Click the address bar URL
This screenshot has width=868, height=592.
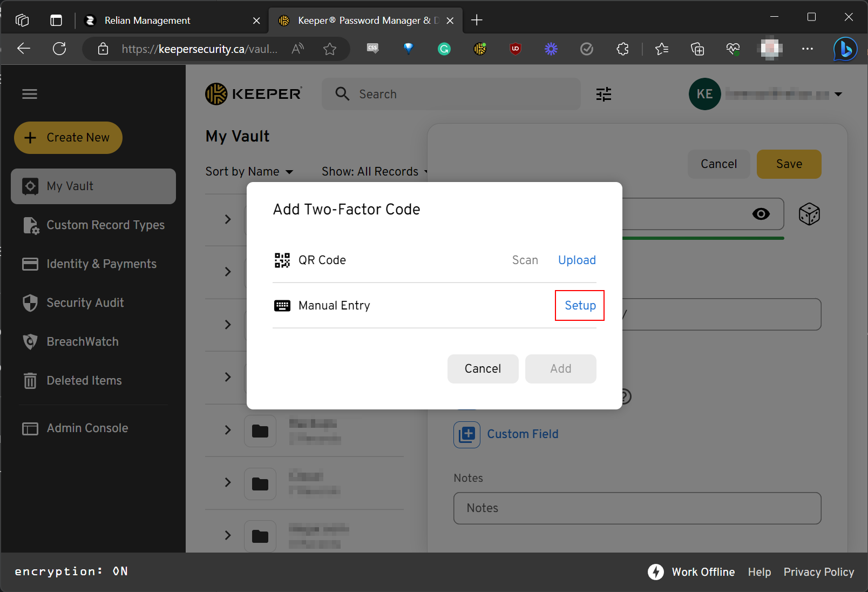tap(200, 49)
